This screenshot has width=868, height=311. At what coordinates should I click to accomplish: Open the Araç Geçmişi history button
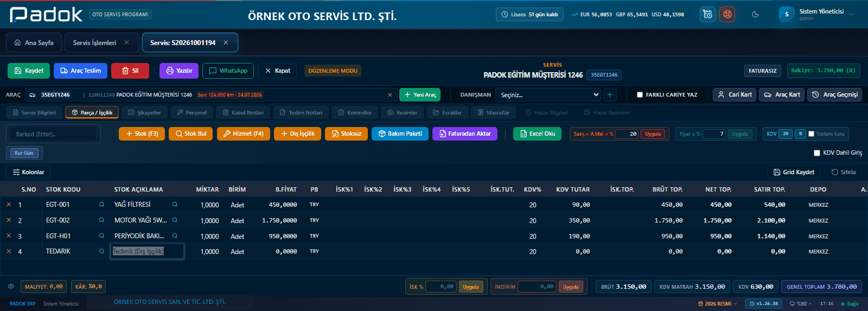[835, 94]
